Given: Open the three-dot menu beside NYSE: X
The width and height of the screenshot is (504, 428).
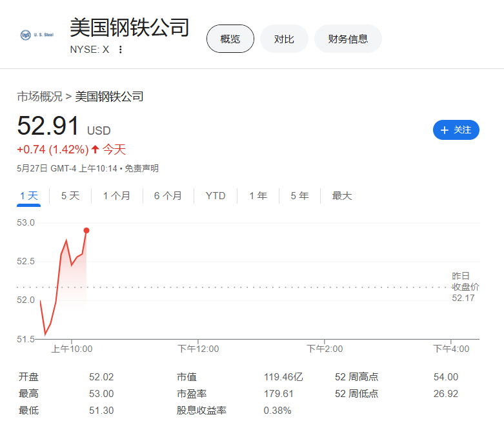Looking at the screenshot, I should pyautogui.click(x=120, y=50).
